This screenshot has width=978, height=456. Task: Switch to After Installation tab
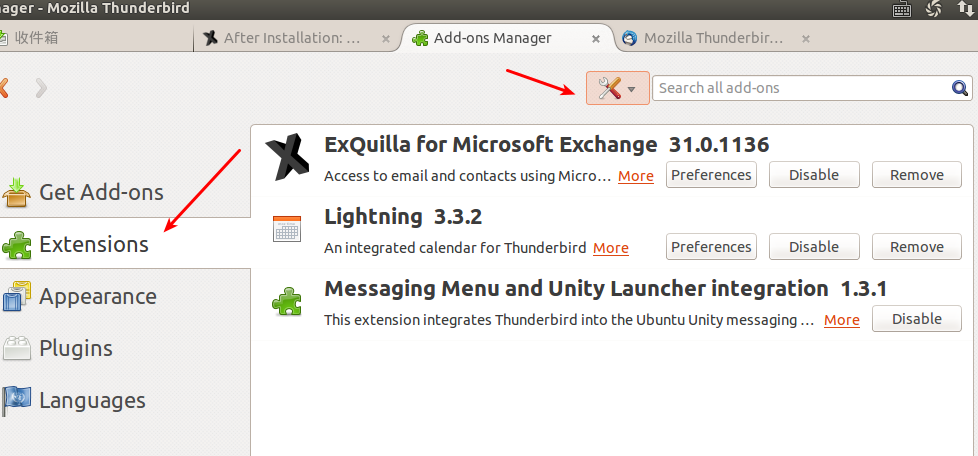pos(296,38)
